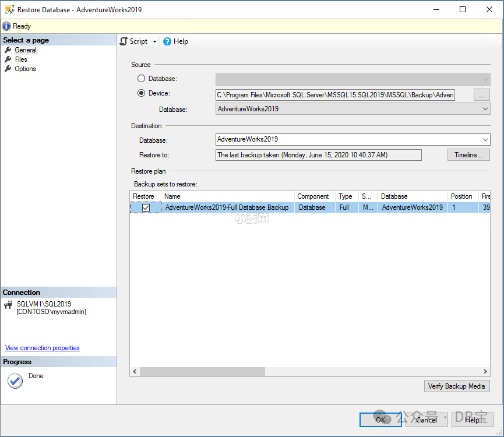Click the Database column header in grid

[413, 196]
